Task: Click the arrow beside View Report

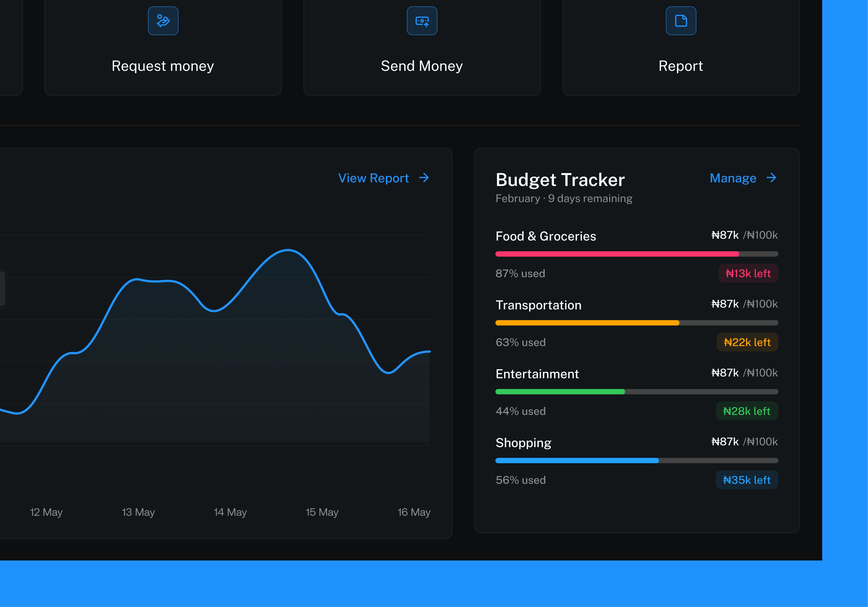Action: pyautogui.click(x=424, y=178)
